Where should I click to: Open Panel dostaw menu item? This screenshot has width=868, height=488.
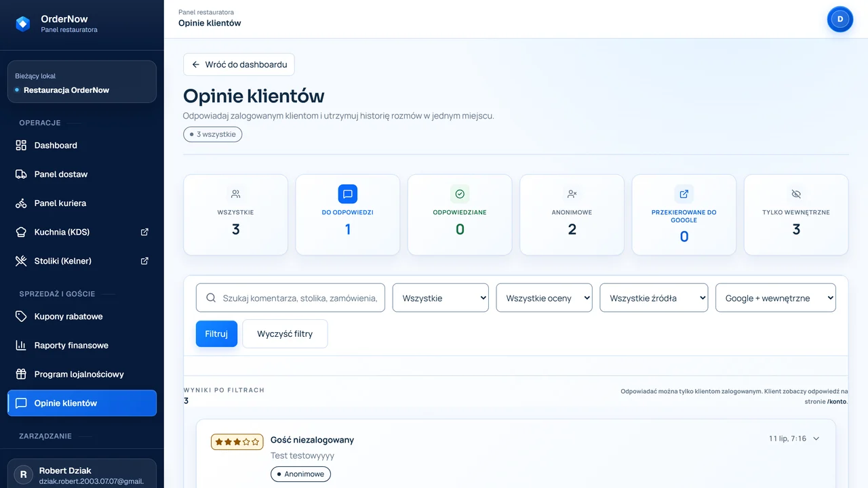(x=82, y=174)
